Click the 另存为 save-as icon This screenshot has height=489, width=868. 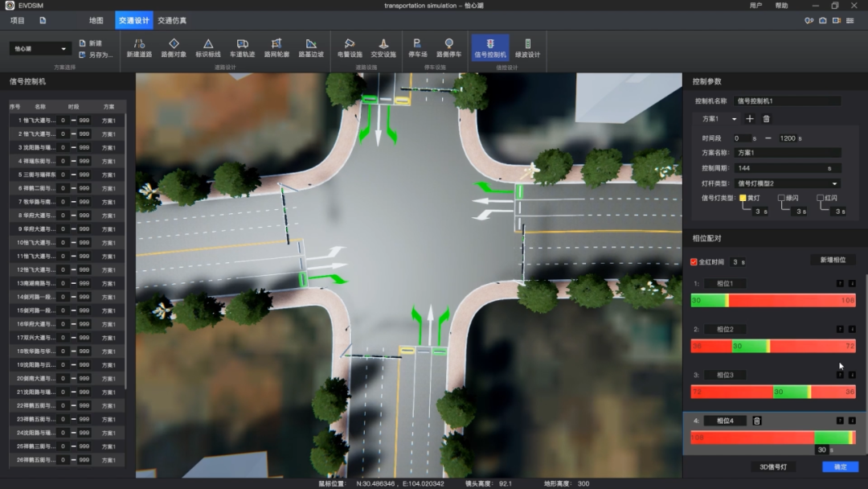[x=83, y=55]
